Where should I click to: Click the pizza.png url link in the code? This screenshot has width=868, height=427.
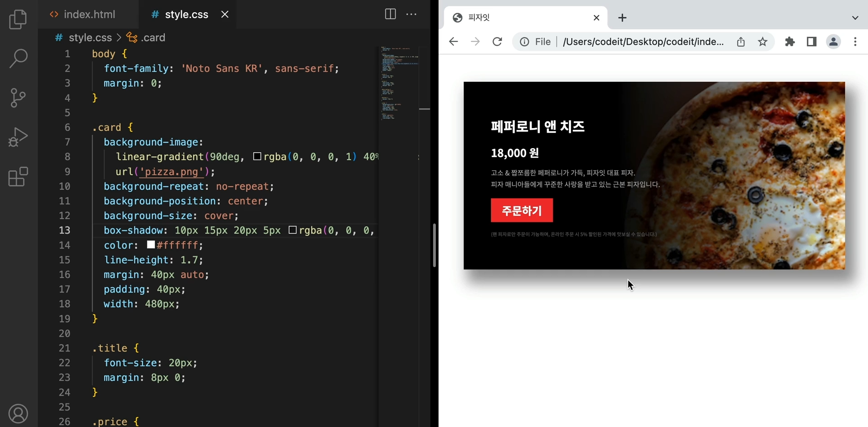tap(171, 172)
